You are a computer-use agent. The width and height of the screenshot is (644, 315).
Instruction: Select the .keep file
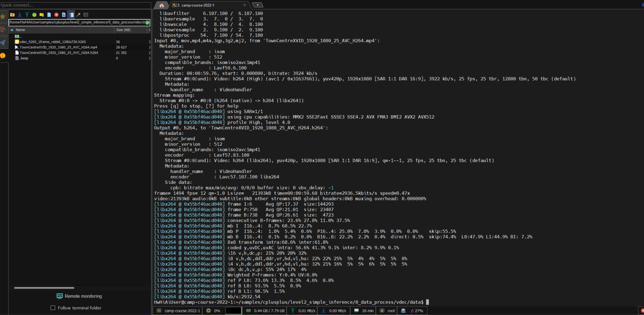(x=21, y=58)
